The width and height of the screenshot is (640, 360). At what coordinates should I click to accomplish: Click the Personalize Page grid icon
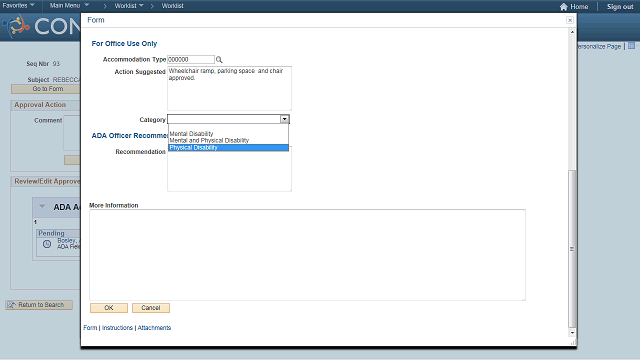tap(631, 46)
